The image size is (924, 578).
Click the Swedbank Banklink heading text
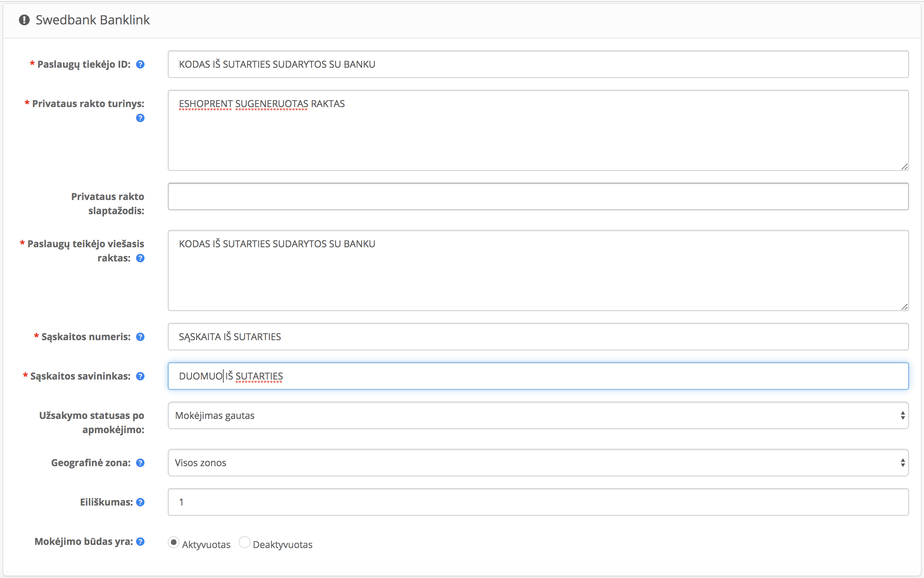click(93, 20)
